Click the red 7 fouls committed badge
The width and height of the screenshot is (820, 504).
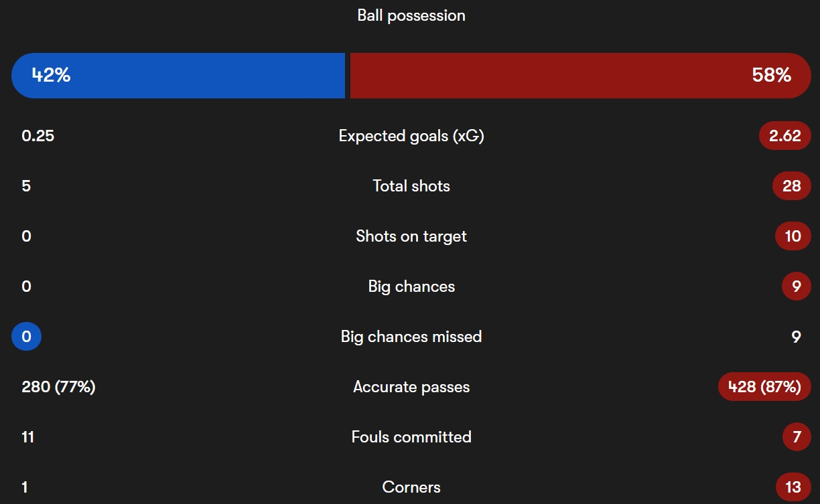797,437
